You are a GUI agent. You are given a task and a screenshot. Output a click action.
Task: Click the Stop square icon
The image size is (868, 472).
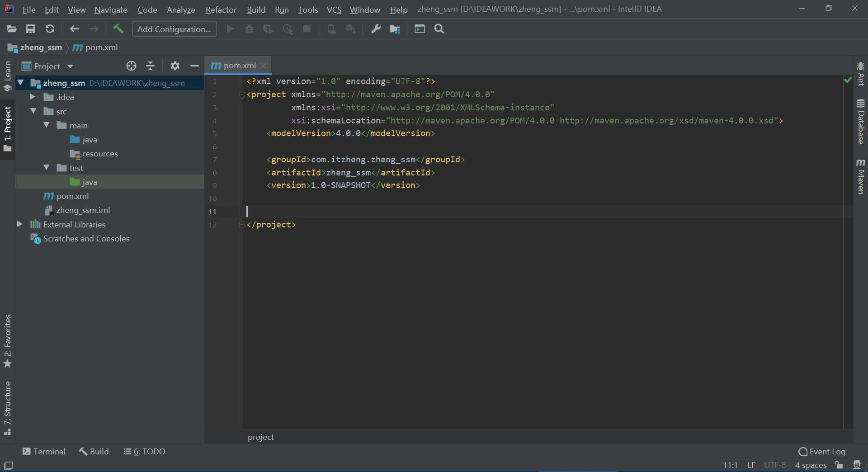tap(307, 29)
